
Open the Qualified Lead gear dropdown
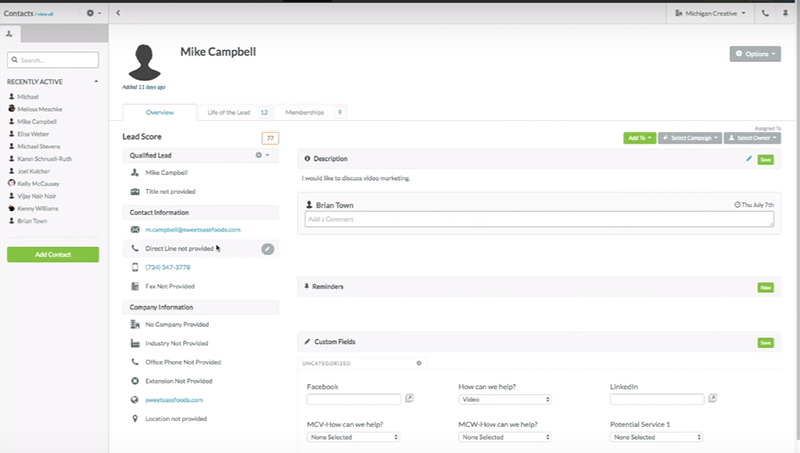[x=262, y=155]
